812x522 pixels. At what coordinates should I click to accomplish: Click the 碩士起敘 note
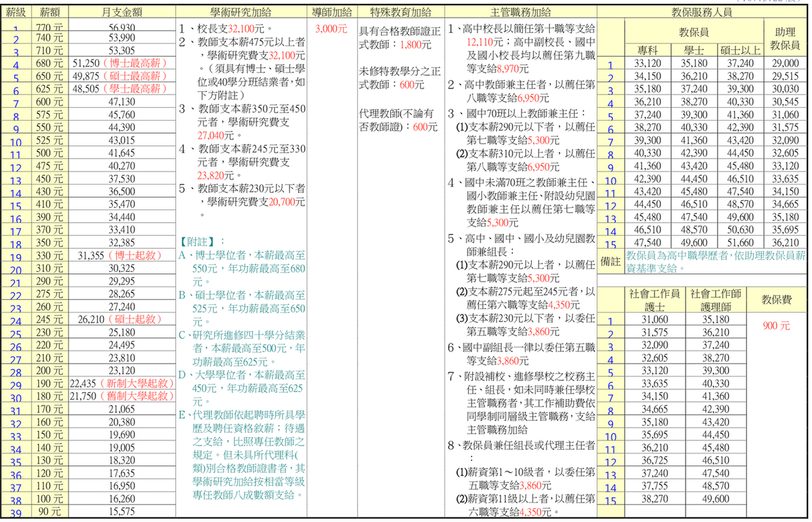tap(134, 319)
